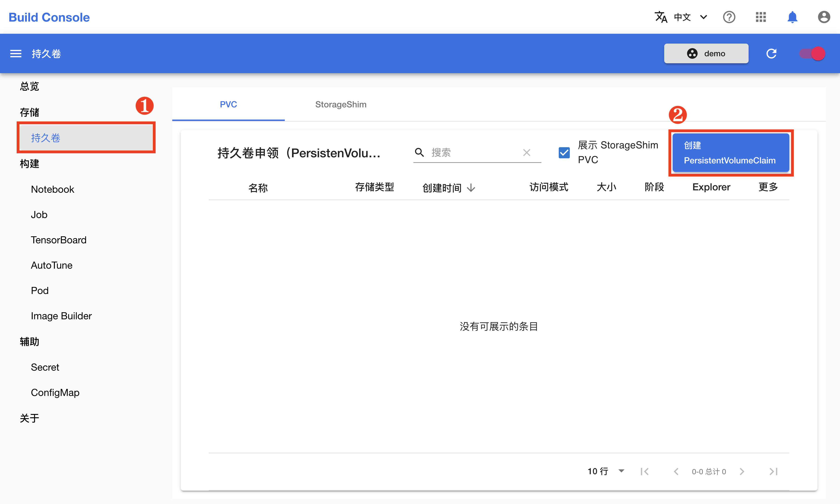Click the Explorer column header
Screen dimensions: 840x504
[711, 187]
